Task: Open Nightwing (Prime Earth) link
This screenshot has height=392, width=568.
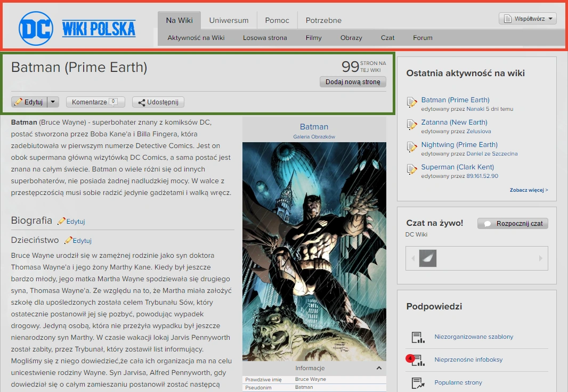Action: tap(459, 145)
